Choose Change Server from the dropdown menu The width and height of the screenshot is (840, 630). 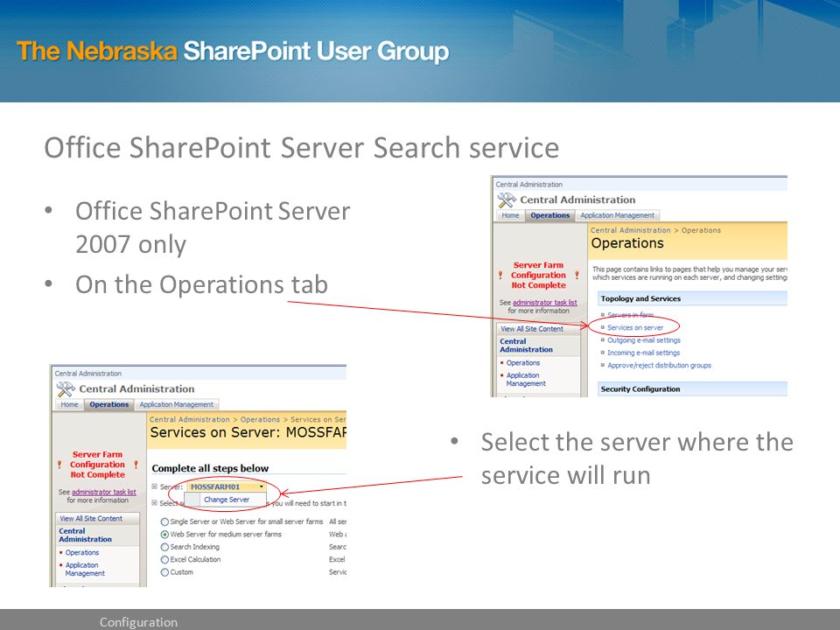point(226,500)
